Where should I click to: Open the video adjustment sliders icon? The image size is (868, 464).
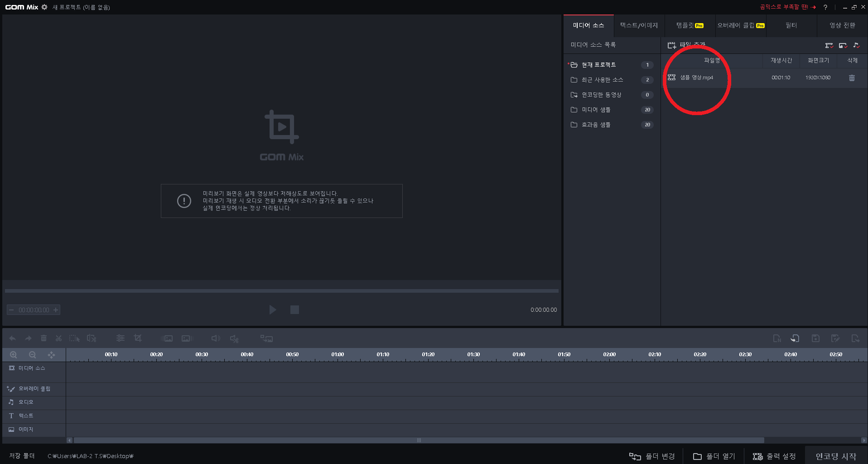coord(120,338)
